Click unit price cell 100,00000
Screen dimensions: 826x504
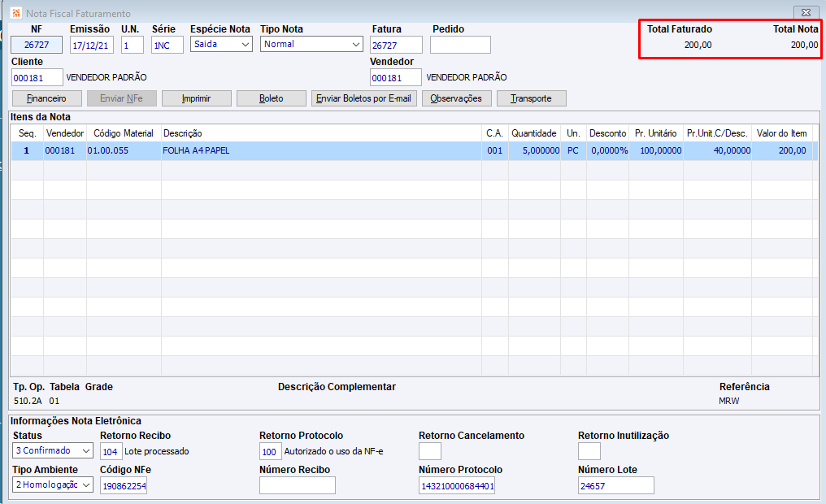tap(656, 150)
